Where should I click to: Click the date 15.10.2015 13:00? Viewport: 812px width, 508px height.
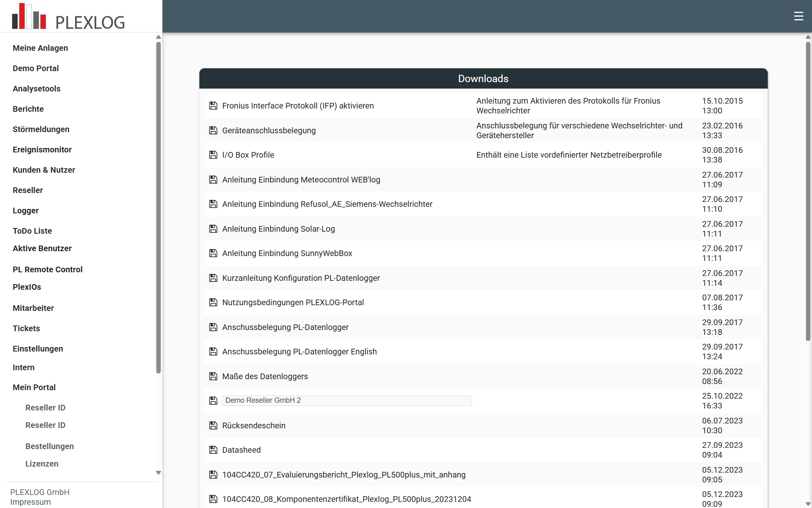click(x=722, y=106)
